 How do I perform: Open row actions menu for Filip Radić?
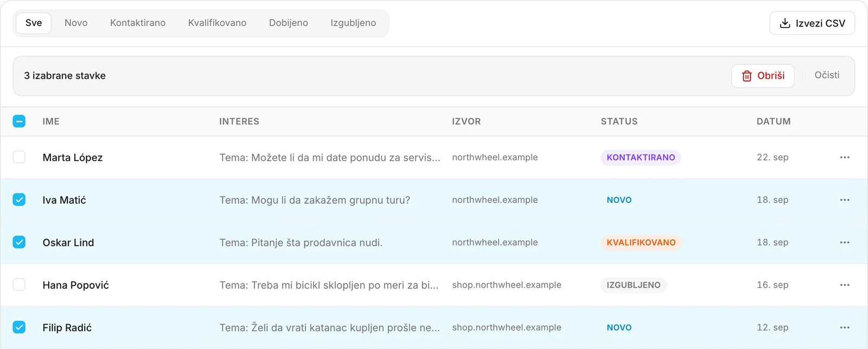coord(845,327)
